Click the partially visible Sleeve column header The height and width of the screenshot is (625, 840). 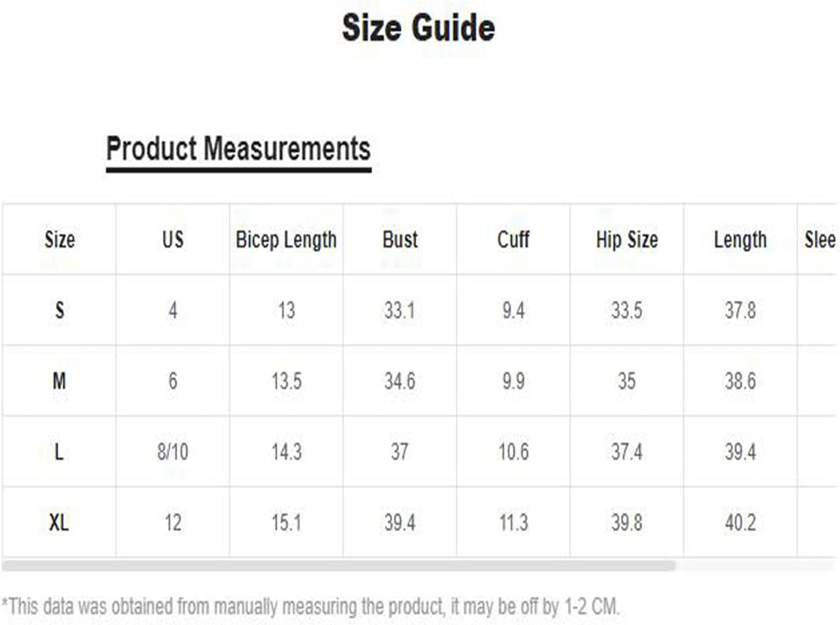click(x=820, y=239)
